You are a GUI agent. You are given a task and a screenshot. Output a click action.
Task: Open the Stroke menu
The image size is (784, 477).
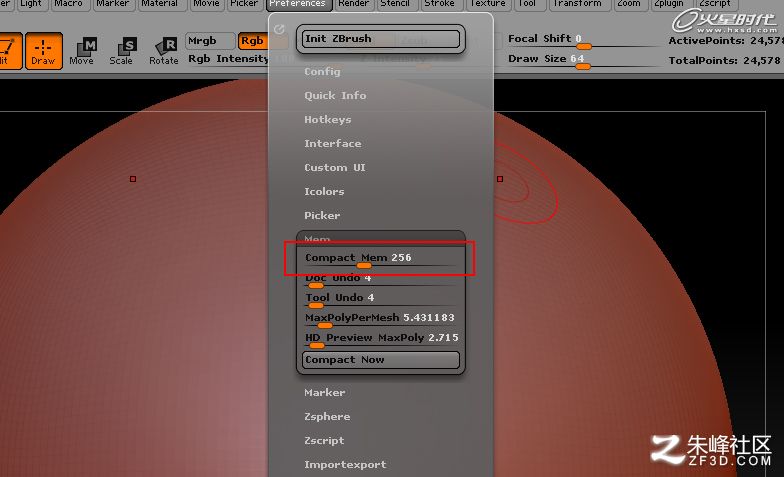tap(439, 4)
